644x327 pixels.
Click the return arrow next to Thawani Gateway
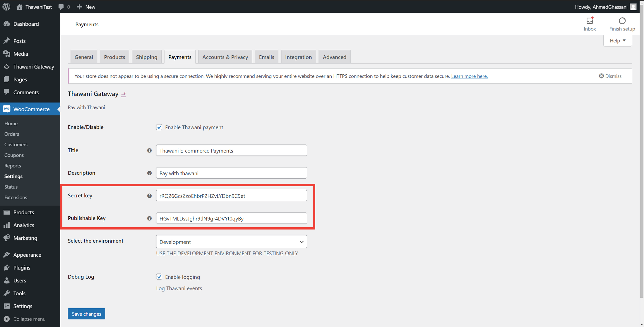coord(124,94)
